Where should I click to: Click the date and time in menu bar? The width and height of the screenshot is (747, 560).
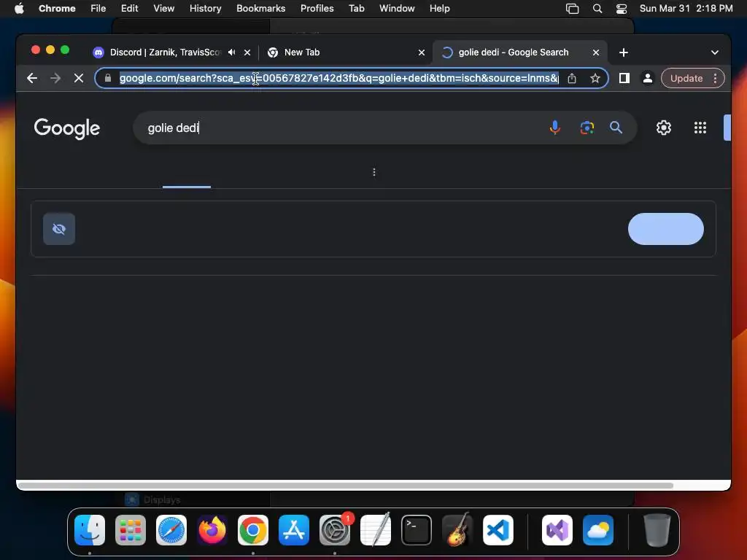coord(686,8)
